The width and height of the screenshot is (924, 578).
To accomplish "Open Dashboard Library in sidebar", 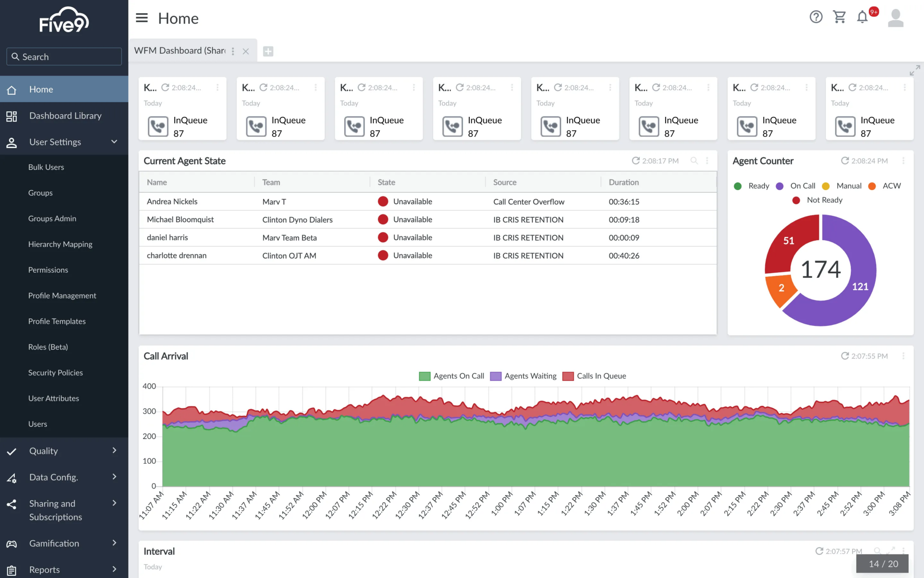I will point(65,116).
